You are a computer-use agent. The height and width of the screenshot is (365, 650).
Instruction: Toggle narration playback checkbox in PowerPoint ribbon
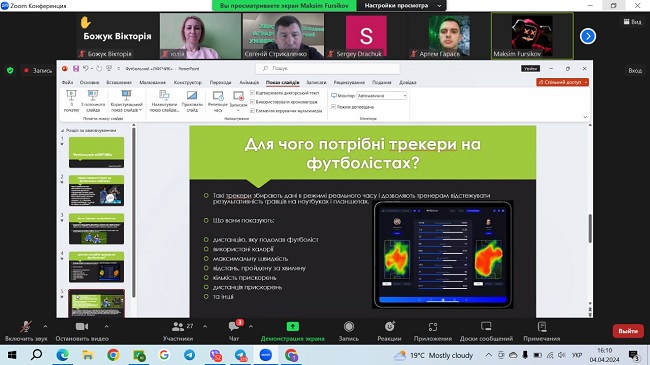pyautogui.click(x=252, y=92)
